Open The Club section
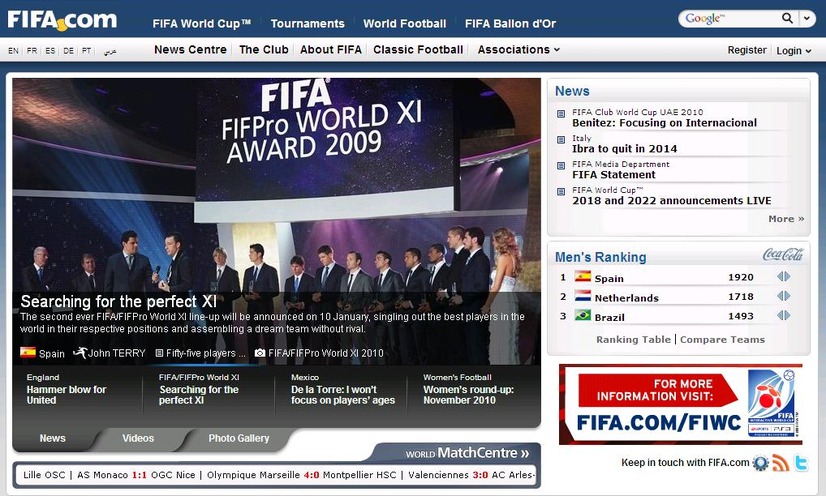The width and height of the screenshot is (826, 496). pos(263,49)
